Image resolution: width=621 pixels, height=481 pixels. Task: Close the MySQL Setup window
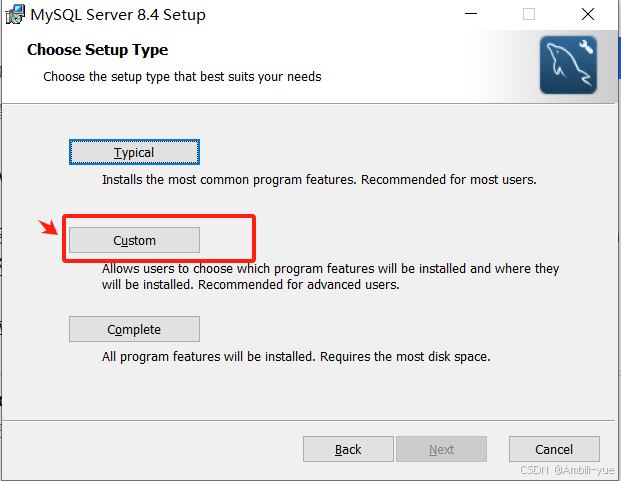(x=588, y=14)
